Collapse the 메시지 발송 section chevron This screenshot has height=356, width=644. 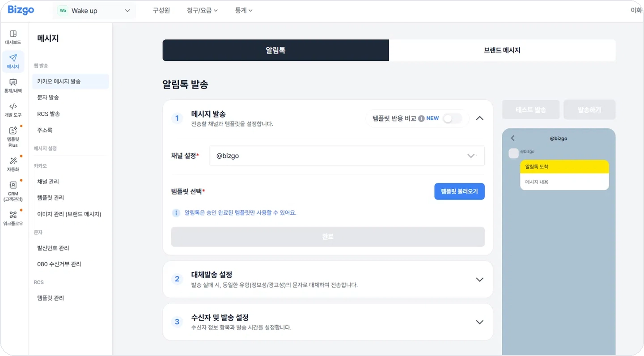pos(479,119)
